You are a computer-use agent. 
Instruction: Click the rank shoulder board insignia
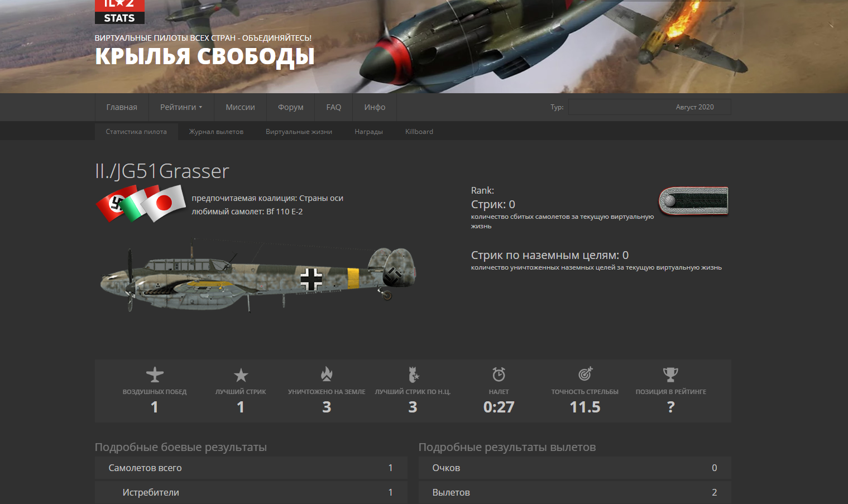coord(693,201)
